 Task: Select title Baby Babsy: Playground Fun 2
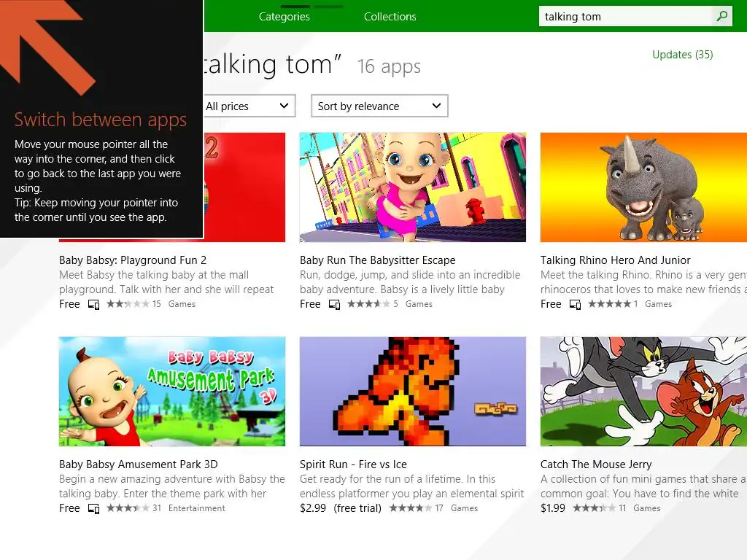coord(133,260)
